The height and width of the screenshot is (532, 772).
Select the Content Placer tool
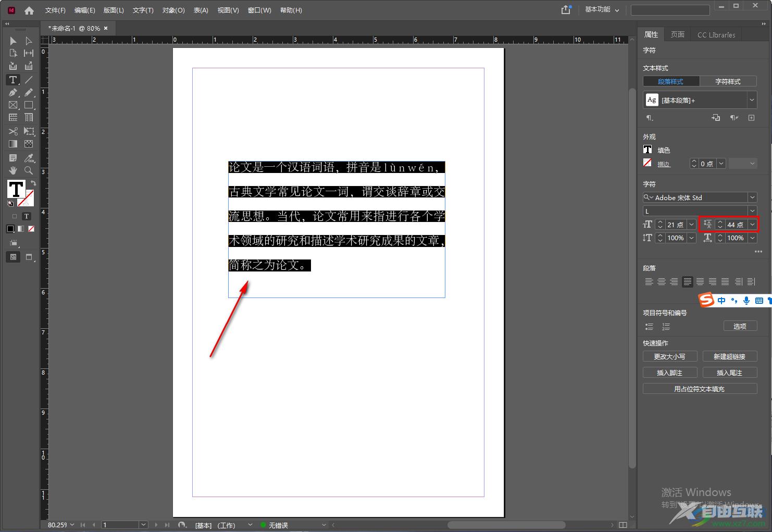(x=29, y=66)
